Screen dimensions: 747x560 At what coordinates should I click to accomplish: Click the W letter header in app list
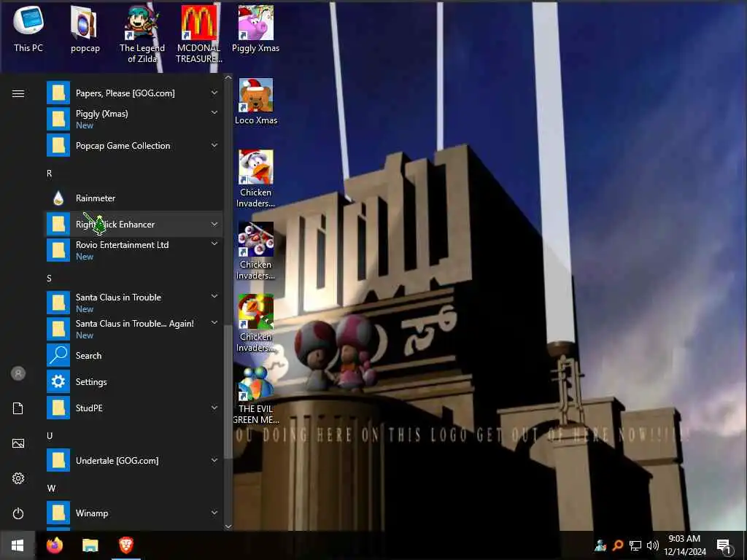click(52, 489)
